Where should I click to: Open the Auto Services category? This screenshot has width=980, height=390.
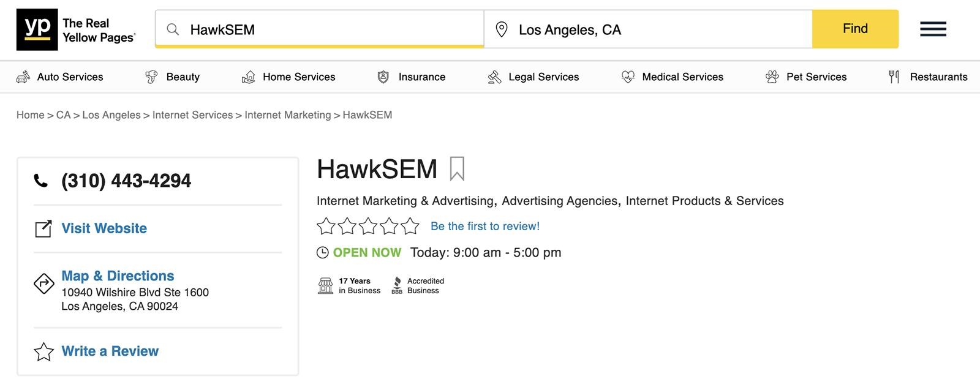(59, 77)
